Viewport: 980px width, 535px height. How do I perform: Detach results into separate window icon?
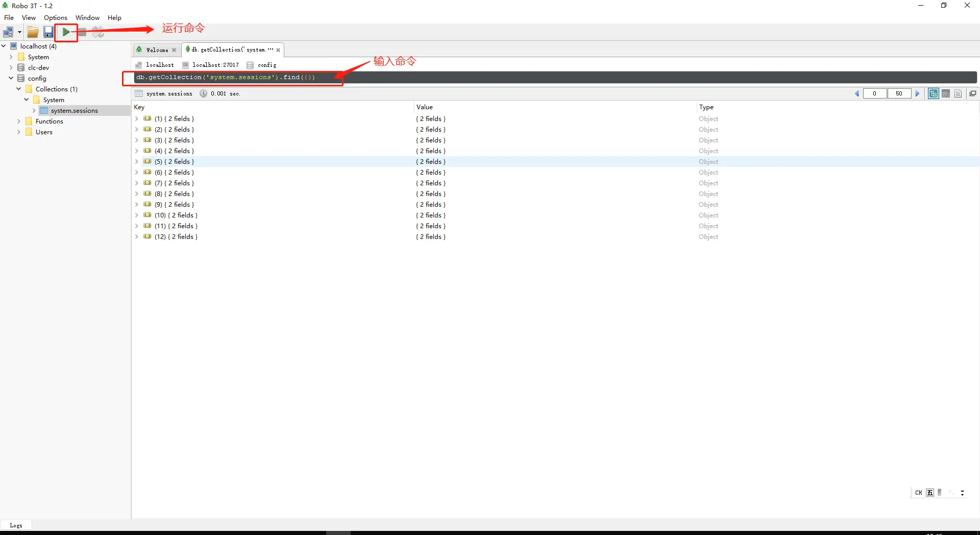coord(973,93)
